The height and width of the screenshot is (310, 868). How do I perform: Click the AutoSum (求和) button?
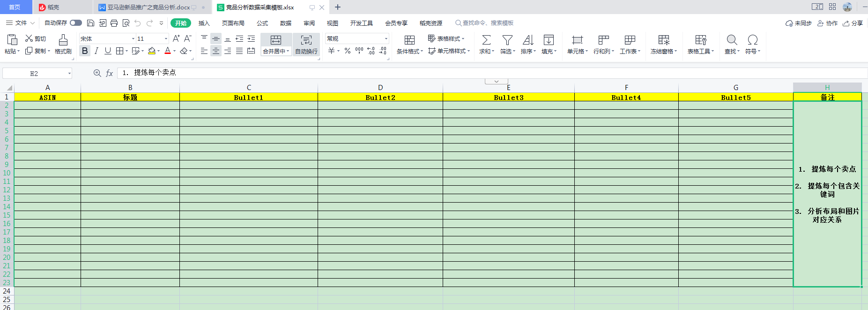[x=486, y=45]
